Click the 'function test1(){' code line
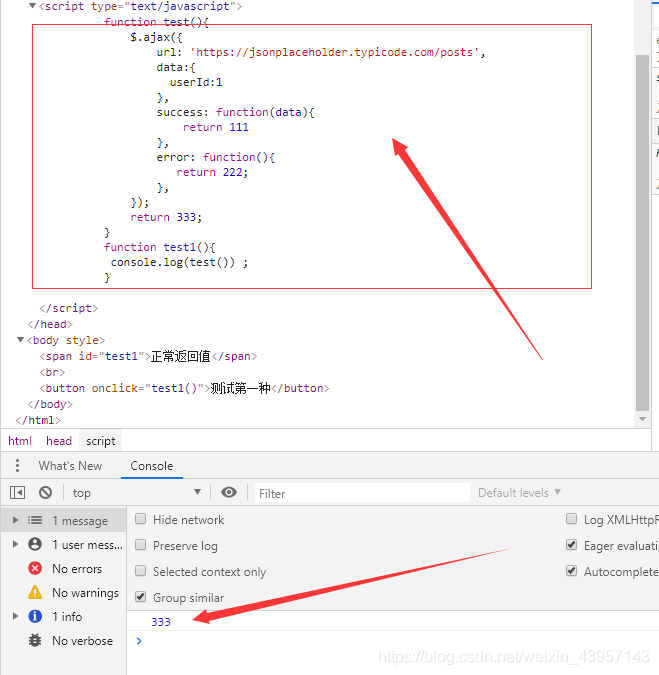Screen dimensions: 659x675 (160, 247)
